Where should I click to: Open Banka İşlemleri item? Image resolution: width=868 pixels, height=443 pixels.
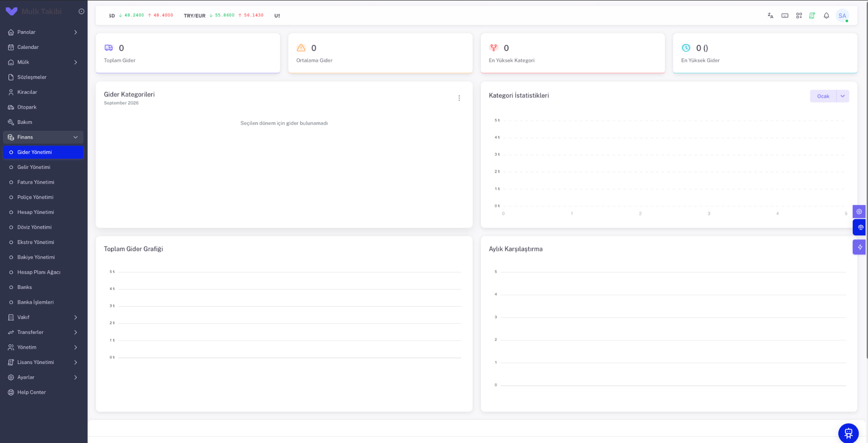[x=43, y=302]
